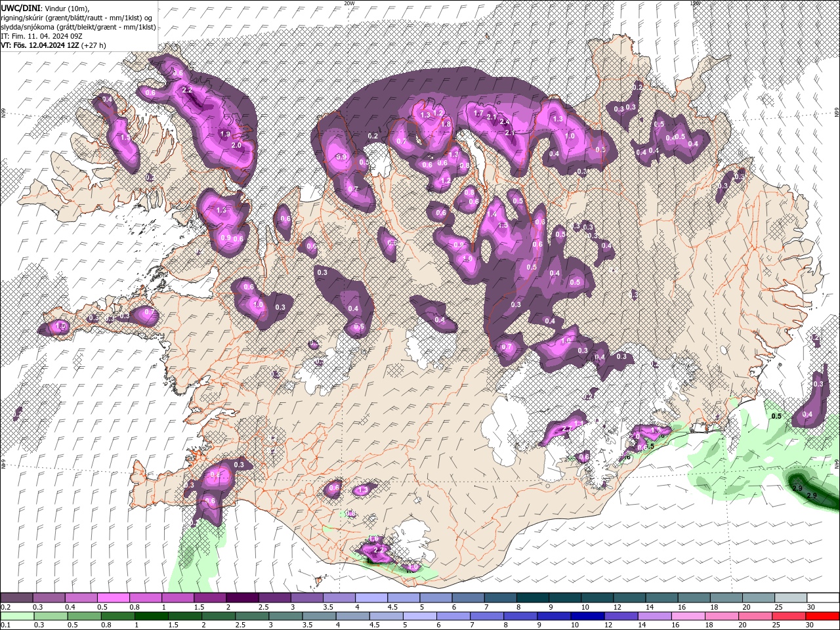The width and height of the screenshot is (840, 630).
Task: Select the magenta swatch labeled 1.5 in upper legend
Action: point(209,597)
